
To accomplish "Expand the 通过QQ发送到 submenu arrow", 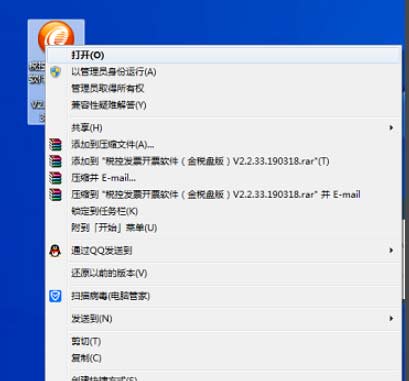I will [x=391, y=250].
